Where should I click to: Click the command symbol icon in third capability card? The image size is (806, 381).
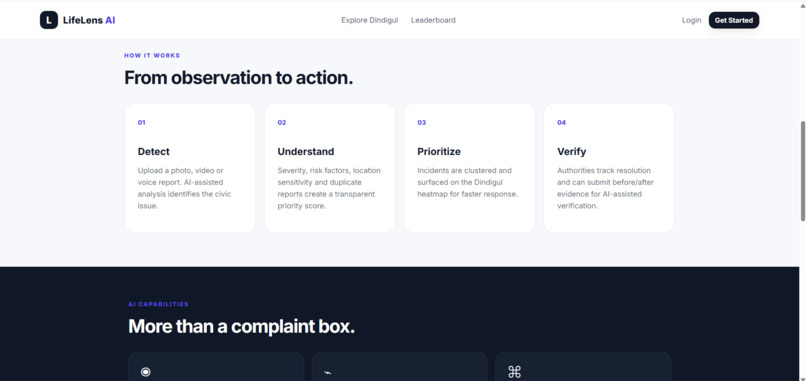pyautogui.click(x=515, y=372)
